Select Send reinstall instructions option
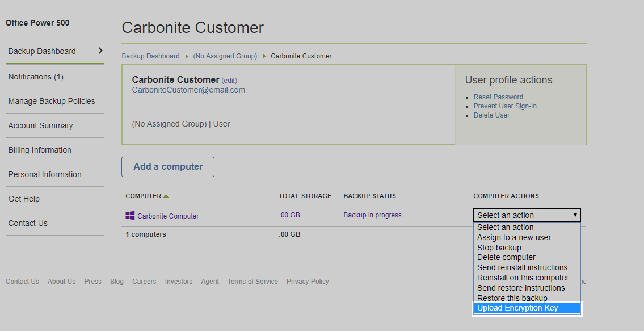644x331 pixels. pyautogui.click(x=522, y=267)
